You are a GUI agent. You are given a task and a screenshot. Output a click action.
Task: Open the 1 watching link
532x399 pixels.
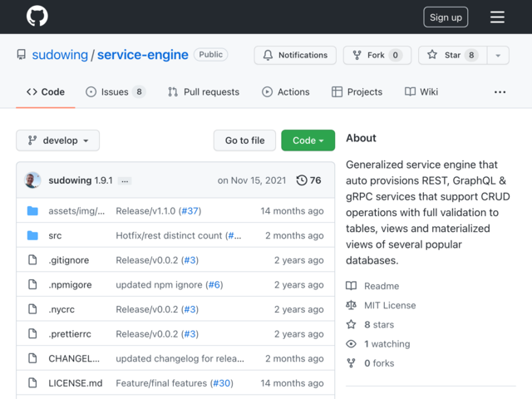tap(387, 344)
